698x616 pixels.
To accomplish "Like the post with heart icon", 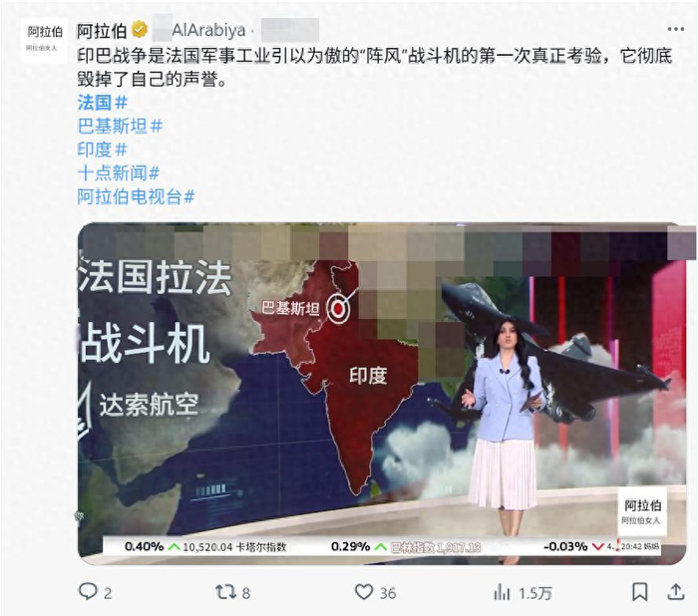I will [364, 592].
